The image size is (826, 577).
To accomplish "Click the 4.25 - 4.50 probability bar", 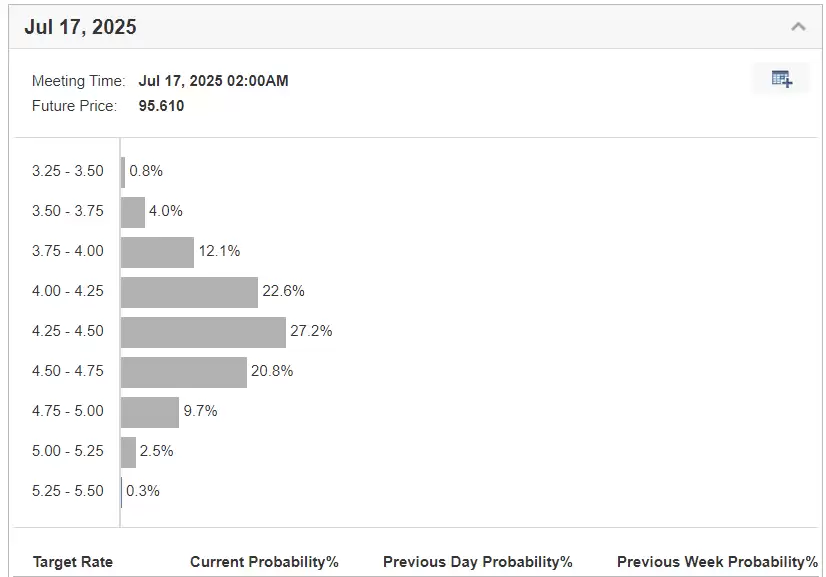I will [x=203, y=332].
